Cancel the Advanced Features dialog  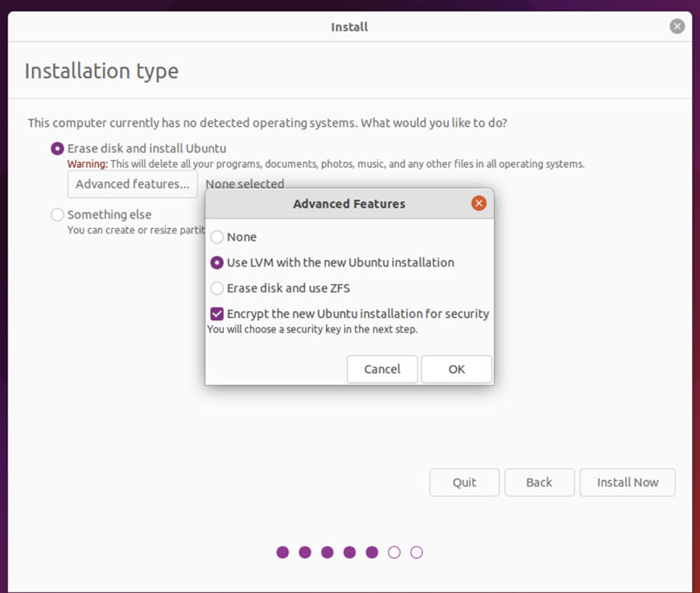pos(382,369)
